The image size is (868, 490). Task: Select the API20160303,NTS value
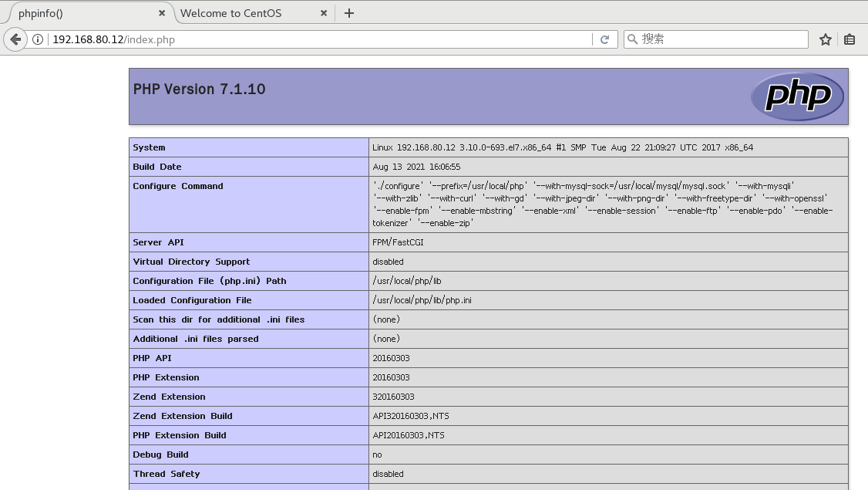(409, 436)
